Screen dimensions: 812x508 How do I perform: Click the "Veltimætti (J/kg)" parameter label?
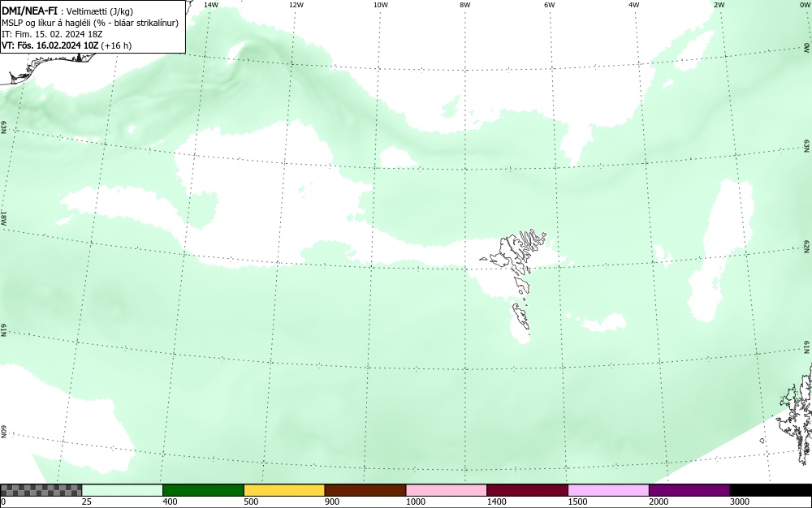click(99, 11)
